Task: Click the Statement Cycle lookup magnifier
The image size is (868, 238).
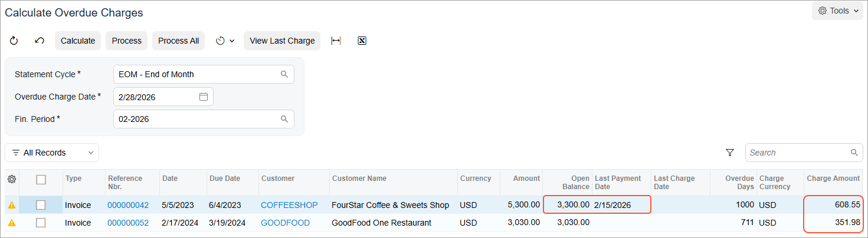Action: [284, 74]
